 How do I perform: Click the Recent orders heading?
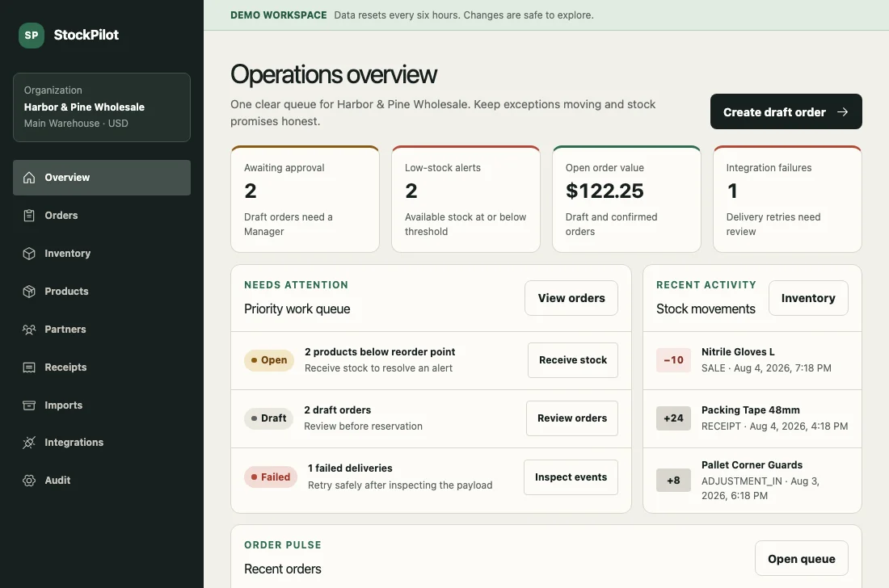click(282, 569)
